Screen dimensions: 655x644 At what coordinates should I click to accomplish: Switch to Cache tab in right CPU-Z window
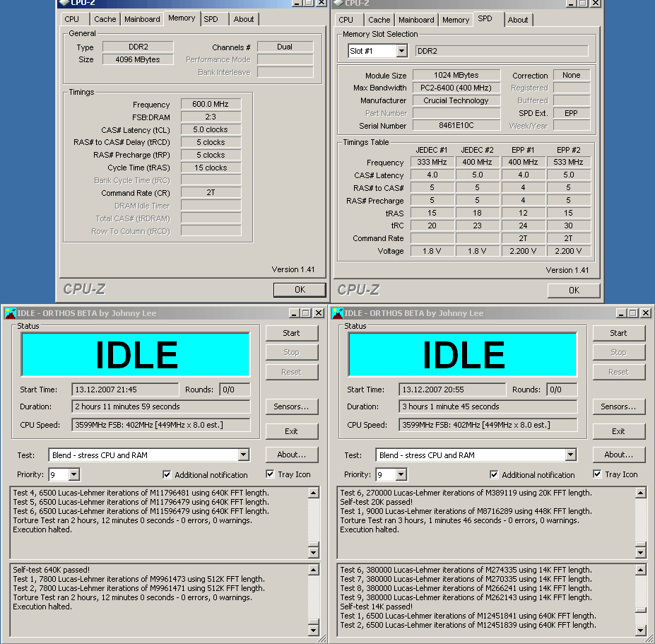tap(379, 20)
